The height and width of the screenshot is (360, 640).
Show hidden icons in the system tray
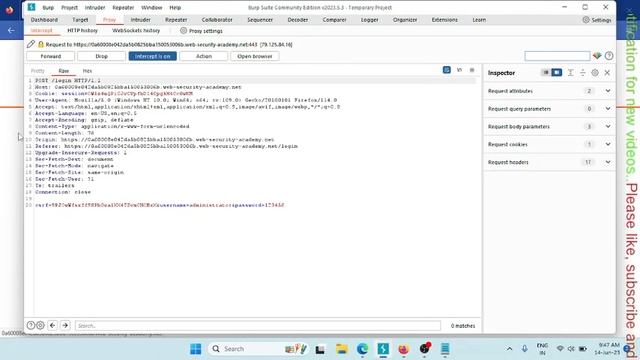pos(509,349)
